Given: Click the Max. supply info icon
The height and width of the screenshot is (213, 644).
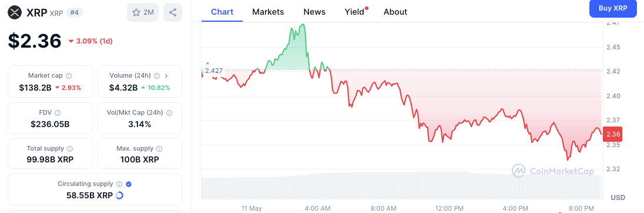Looking at the screenshot, I should tap(159, 148).
